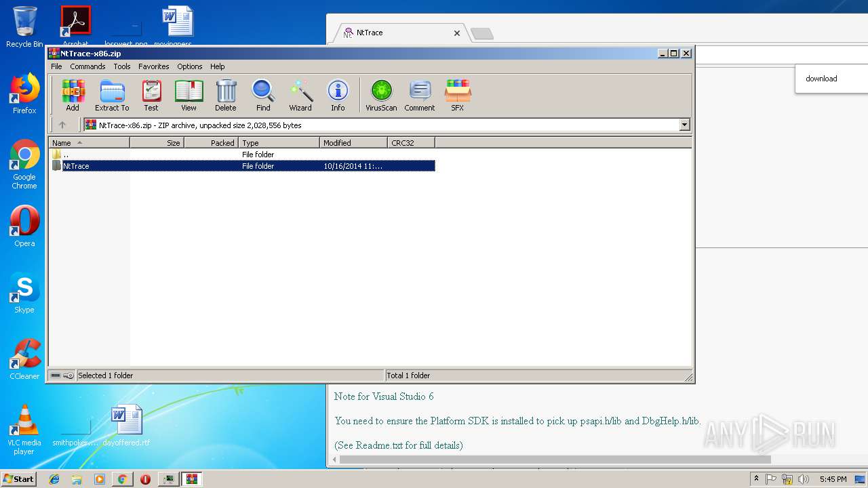Open the VLC media player desktop shortcut
Screen dimensions: 868x488
click(24, 430)
